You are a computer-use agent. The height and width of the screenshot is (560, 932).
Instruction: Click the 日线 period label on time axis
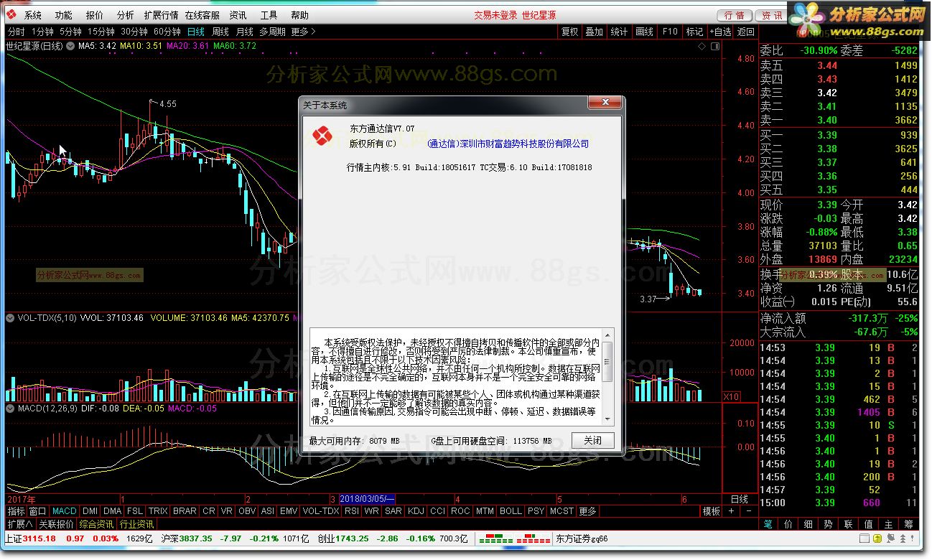740,499
